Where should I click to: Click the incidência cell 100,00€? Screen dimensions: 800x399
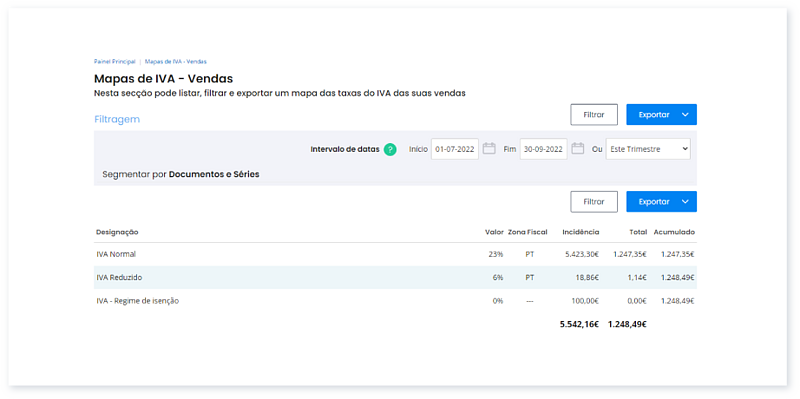point(585,301)
